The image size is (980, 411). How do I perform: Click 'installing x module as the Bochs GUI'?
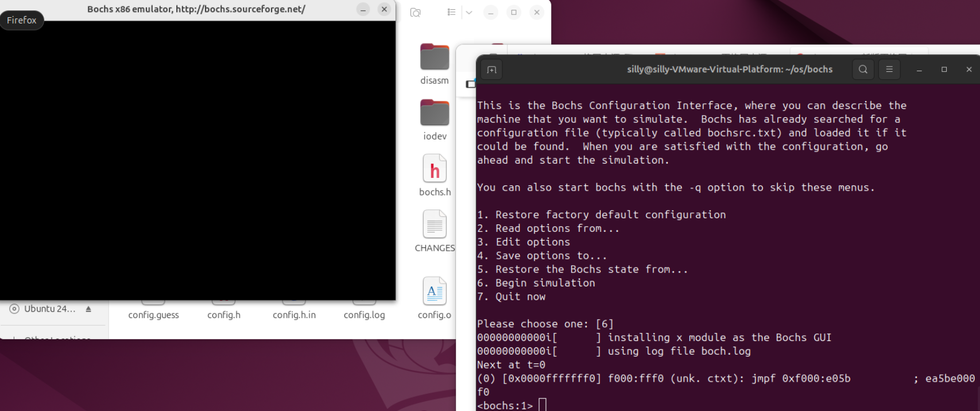point(719,338)
